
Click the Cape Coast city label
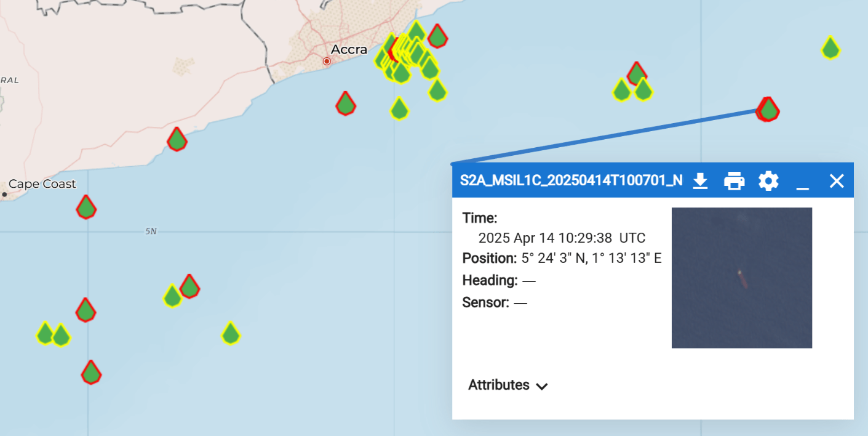pyautogui.click(x=42, y=184)
